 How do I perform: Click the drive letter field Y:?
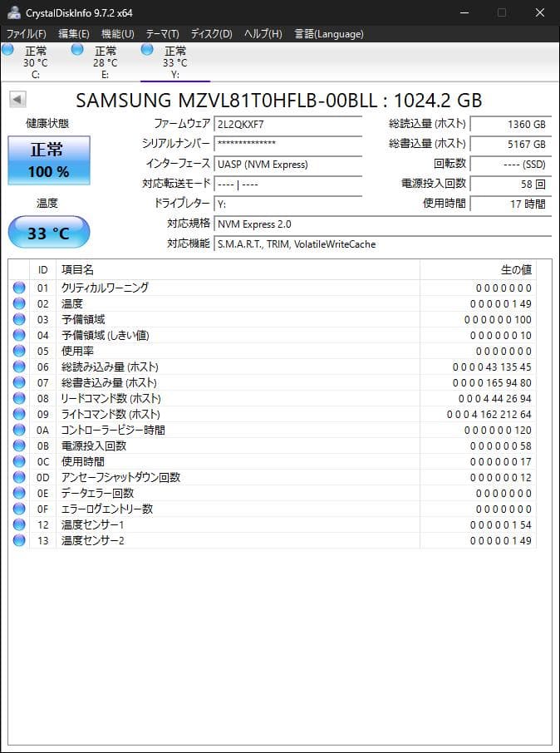[x=287, y=204]
